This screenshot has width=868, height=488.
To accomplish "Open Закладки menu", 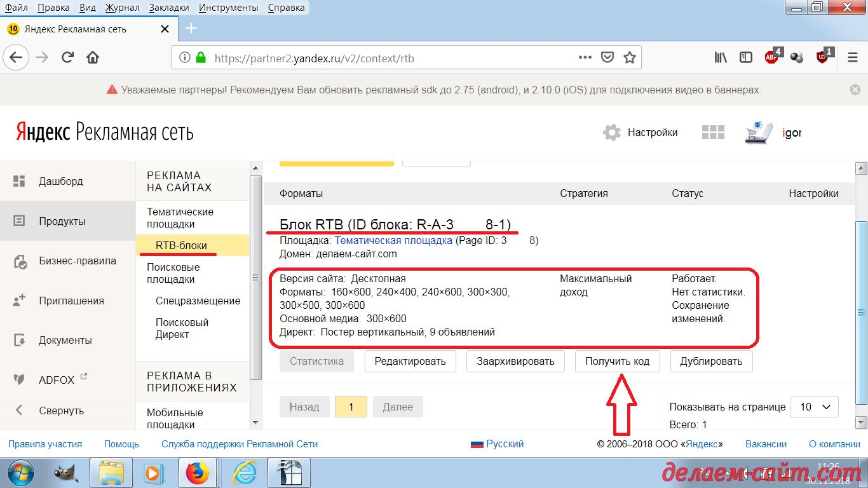I will click(x=169, y=8).
